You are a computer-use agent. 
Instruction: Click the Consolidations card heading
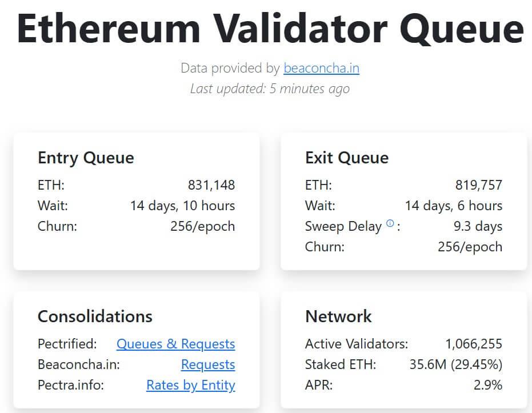(x=95, y=316)
